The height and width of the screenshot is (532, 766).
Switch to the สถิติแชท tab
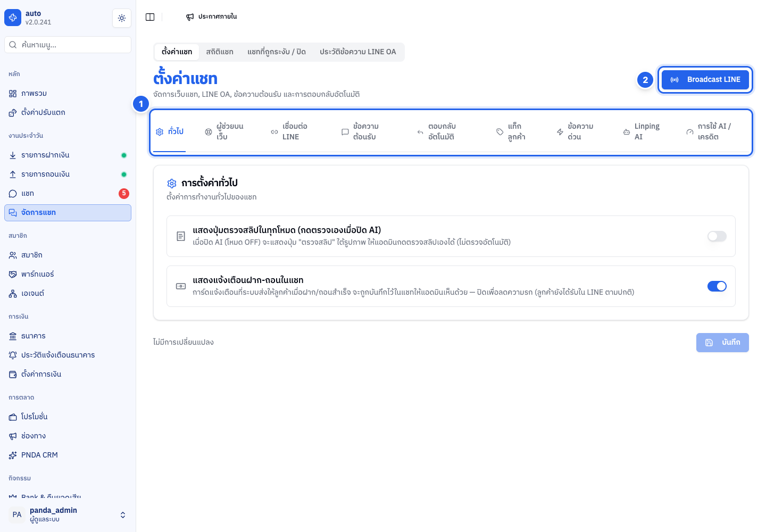(x=220, y=52)
